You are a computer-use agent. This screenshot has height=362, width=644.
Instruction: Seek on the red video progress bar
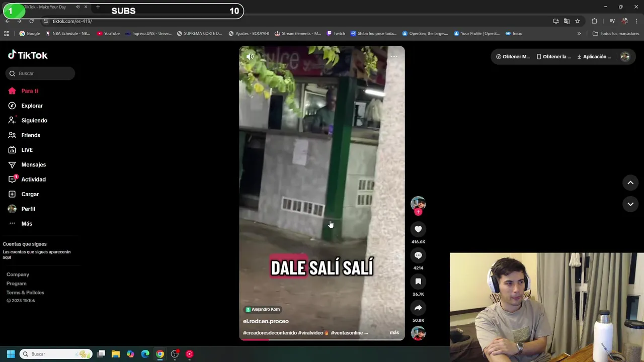(x=321, y=339)
